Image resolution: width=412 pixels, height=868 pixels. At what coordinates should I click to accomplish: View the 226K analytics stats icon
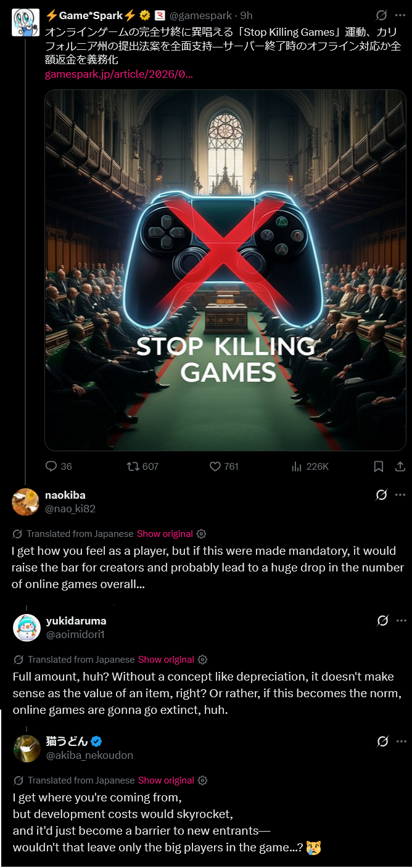click(297, 467)
